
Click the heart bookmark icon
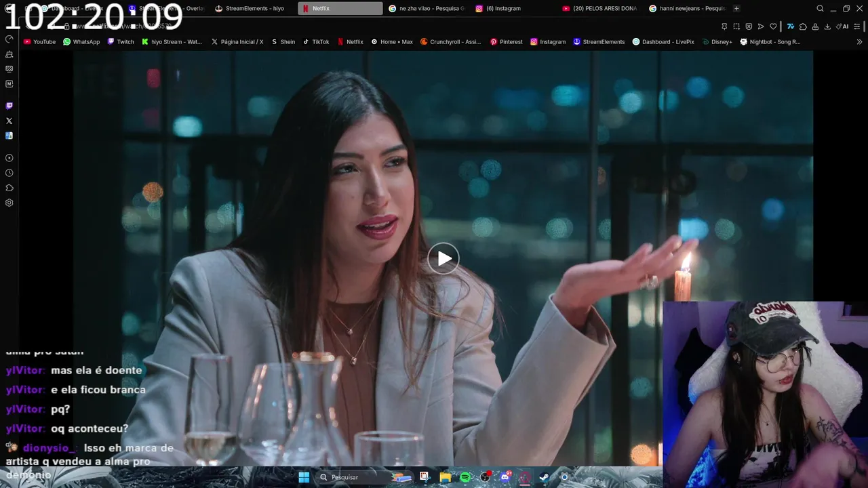coord(773,26)
